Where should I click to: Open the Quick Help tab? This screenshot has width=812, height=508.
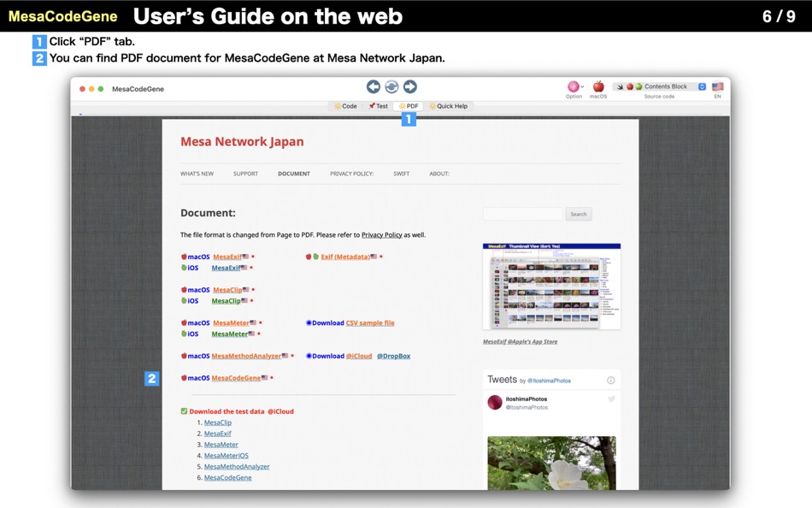point(448,106)
